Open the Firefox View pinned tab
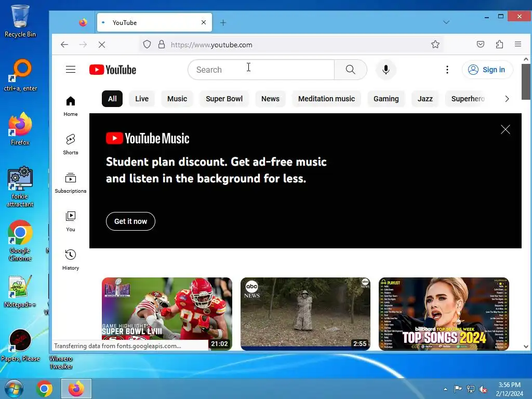 (x=83, y=23)
